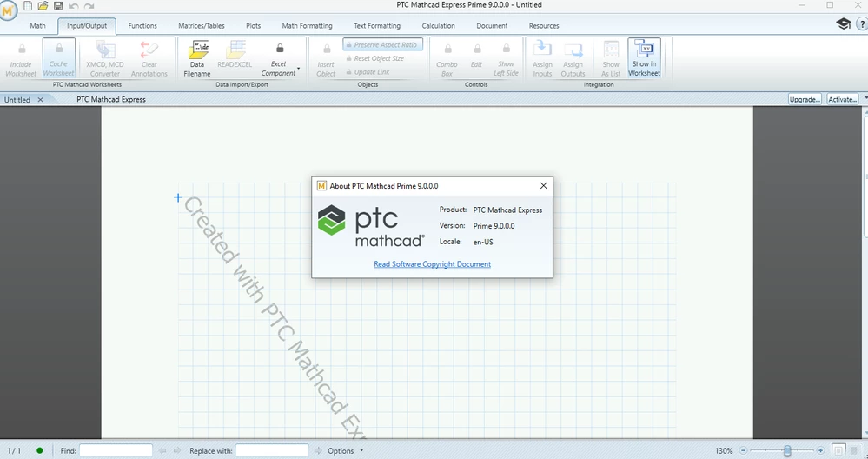The height and width of the screenshot is (459, 868).
Task: Open the Math ribbon tab
Action: [37, 26]
